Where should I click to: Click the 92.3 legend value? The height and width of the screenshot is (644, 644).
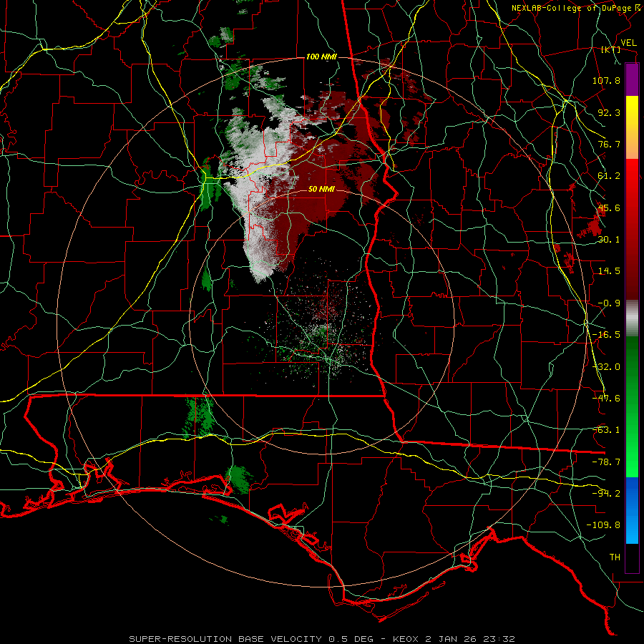click(x=609, y=112)
